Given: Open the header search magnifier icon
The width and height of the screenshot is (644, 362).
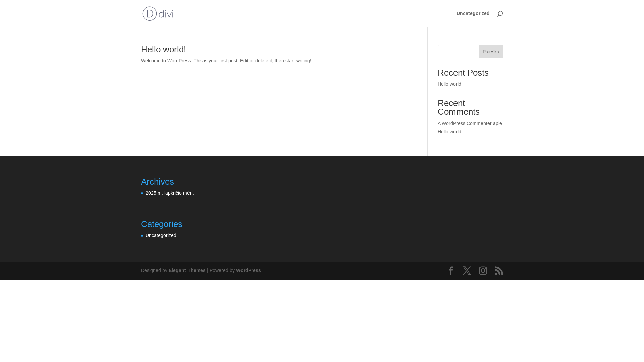Looking at the screenshot, I should pos(500,14).
